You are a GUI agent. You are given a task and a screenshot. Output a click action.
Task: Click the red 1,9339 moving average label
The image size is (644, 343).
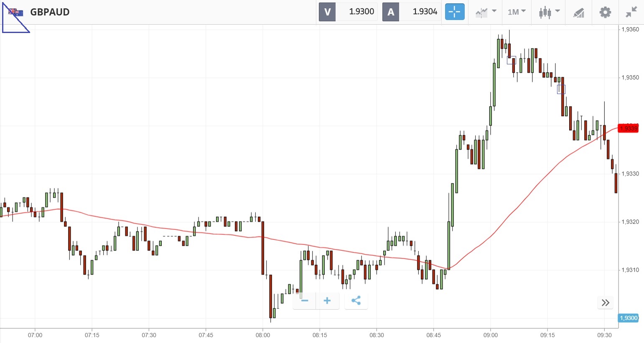coord(628,128)
